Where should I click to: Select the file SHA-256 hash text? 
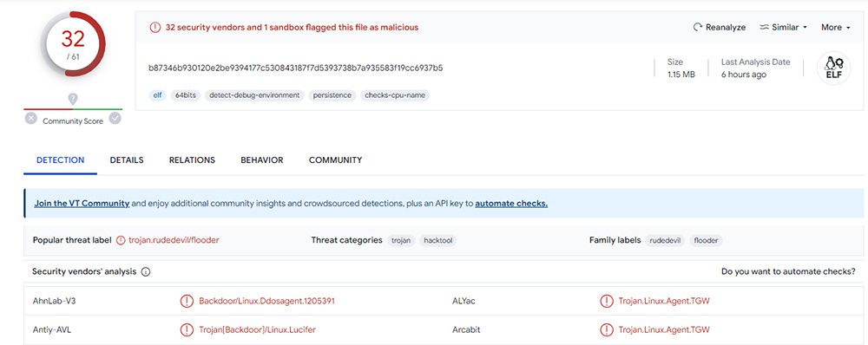pyautogui.click(x=296, y=68)
